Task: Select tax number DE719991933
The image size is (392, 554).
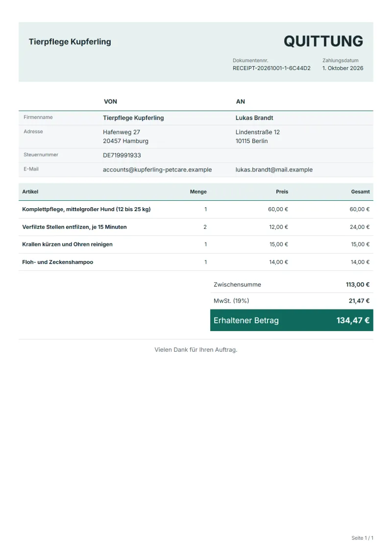Action: point(122,155)
